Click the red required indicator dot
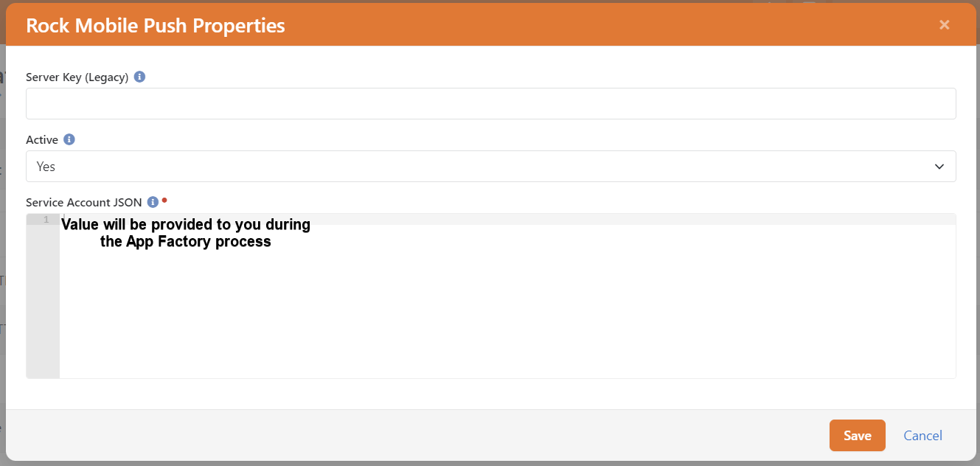 [164, 199]
